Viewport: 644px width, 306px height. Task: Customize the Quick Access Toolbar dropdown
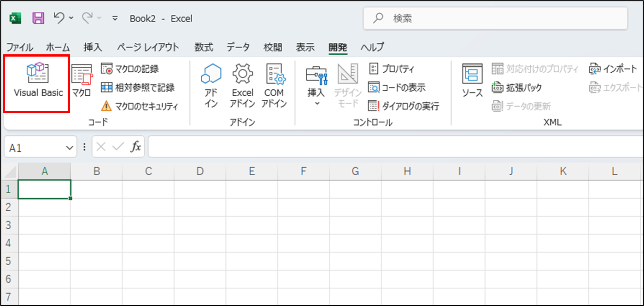[x=115, y=18]
